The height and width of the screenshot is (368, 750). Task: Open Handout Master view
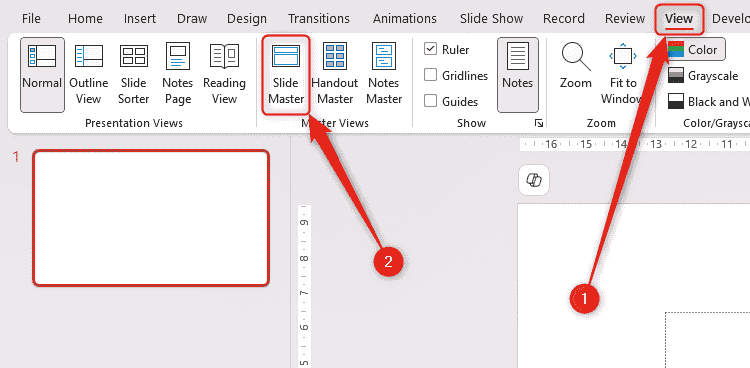pos(335,75)
